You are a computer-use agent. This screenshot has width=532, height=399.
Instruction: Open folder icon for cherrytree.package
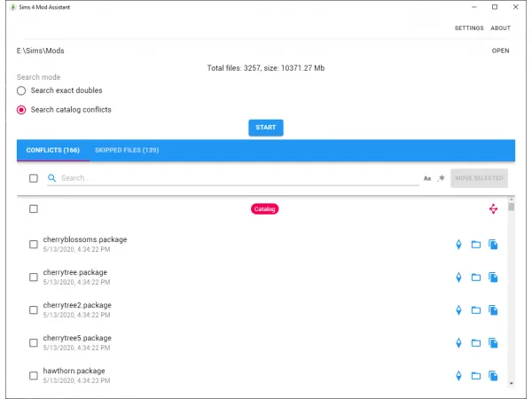475,278
